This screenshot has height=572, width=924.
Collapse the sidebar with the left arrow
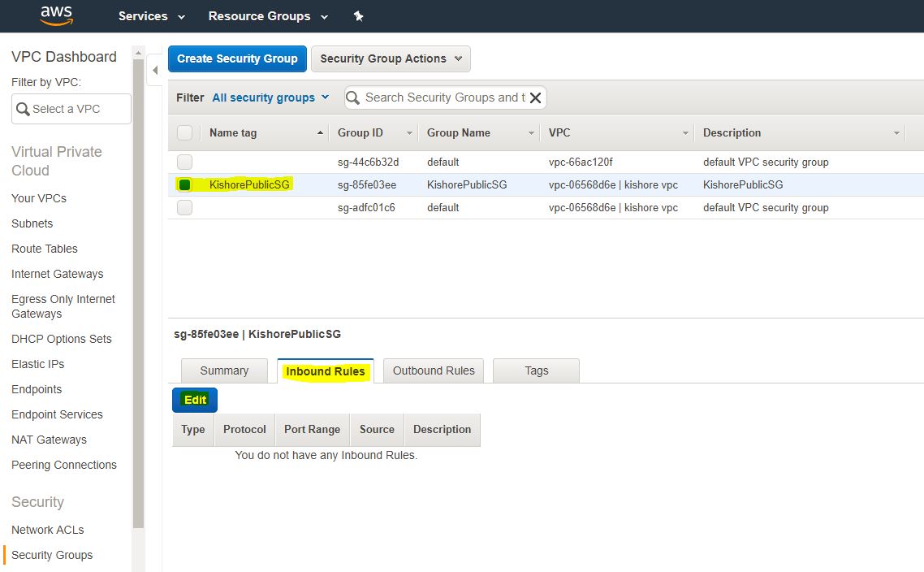pyautogui.click(x=154, y=71)
